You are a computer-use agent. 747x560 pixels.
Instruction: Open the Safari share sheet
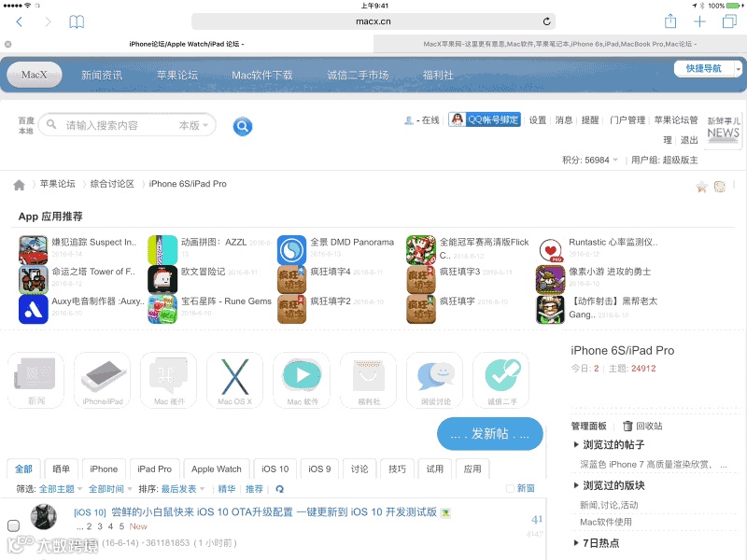click(670, 21)
